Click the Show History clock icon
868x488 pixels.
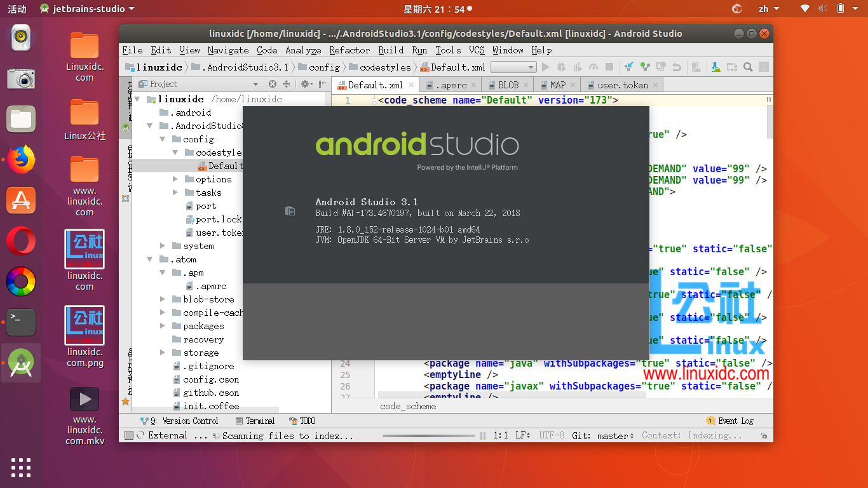pos(661,67)
